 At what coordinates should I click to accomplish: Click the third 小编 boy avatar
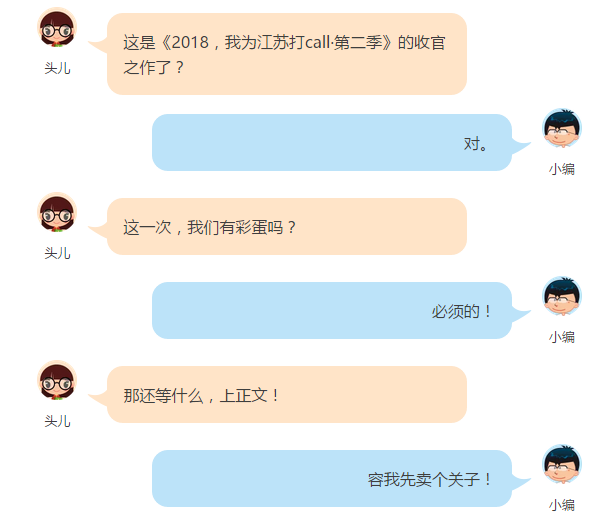[562, 465]
